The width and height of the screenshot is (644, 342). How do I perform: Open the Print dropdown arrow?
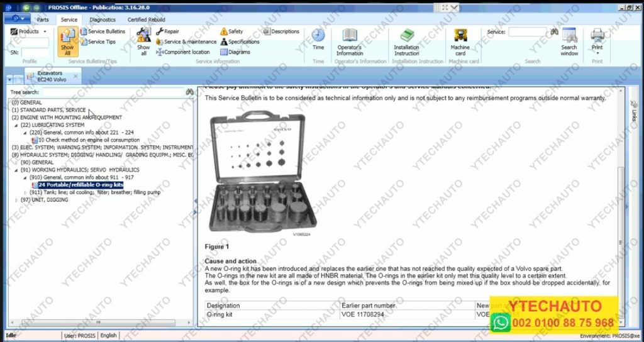click(597, 53)
